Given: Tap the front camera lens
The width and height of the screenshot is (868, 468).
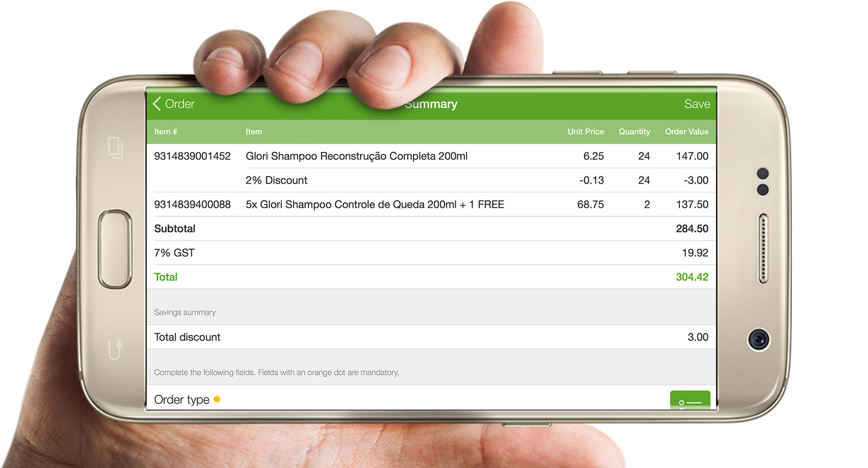Looking at the screenshot, I should tap(758, 339).
